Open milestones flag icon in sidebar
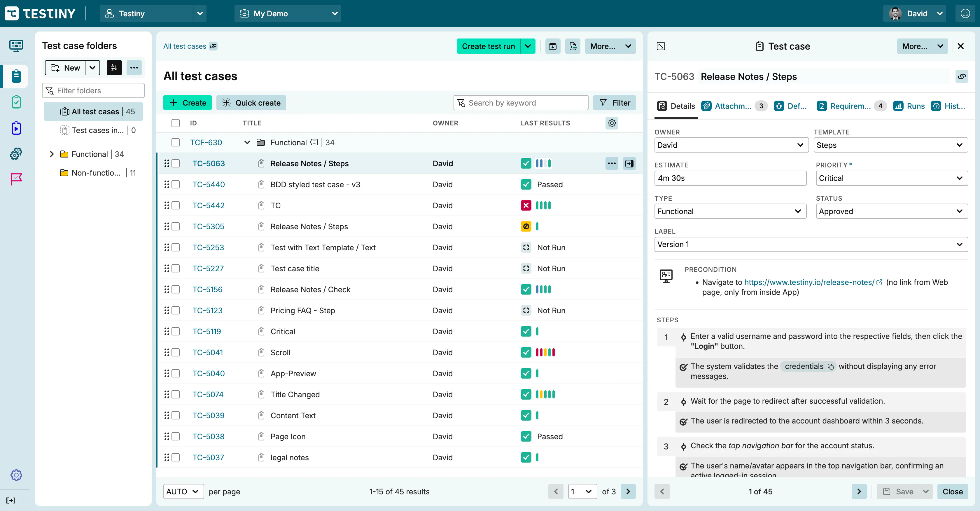 (16, 179)
